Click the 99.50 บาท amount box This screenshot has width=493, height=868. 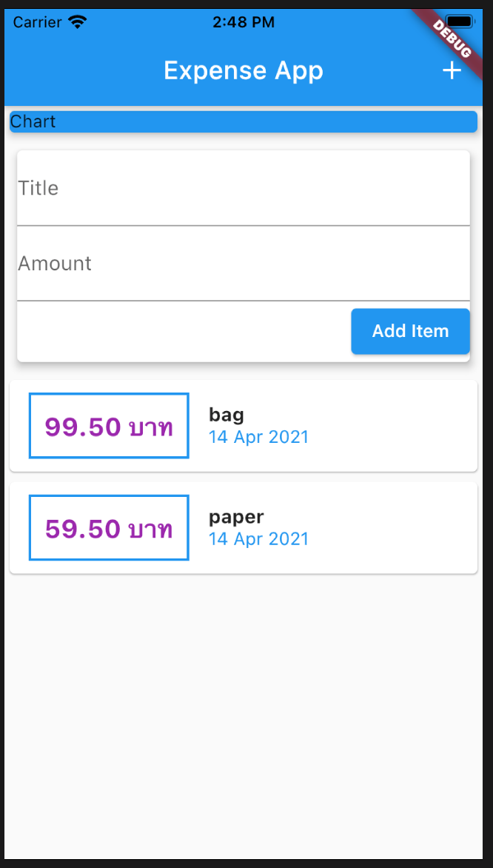(109, 426)
